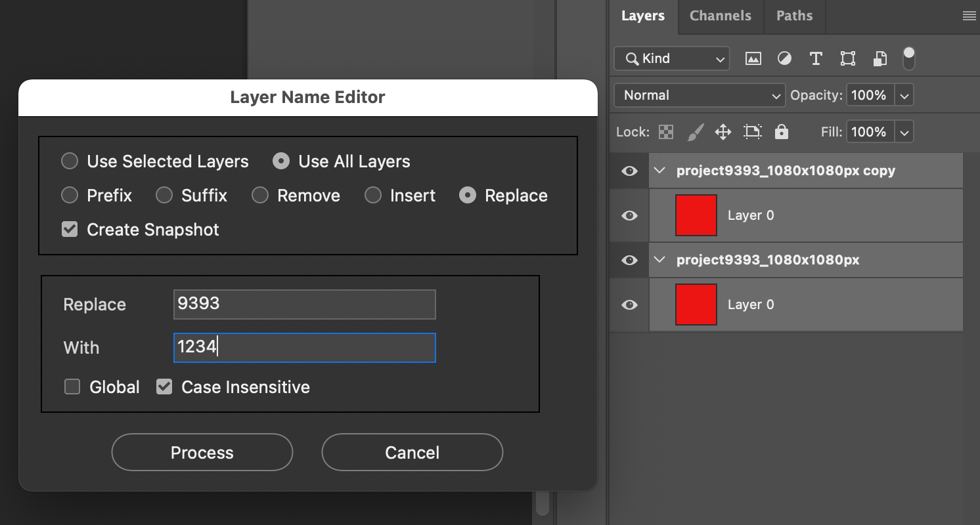Click lock transparent pixels icon
The image size is (980, 525).
[666, 132]
